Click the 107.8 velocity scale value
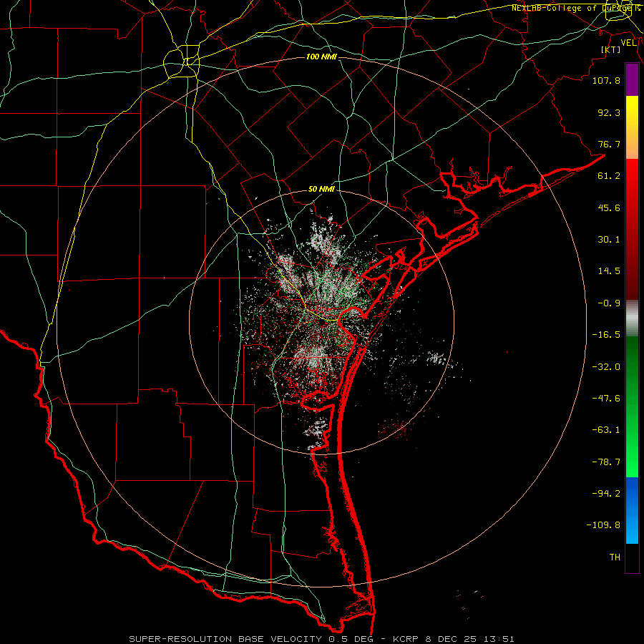The height and width of the screenshot is (644, 644). 606,80
